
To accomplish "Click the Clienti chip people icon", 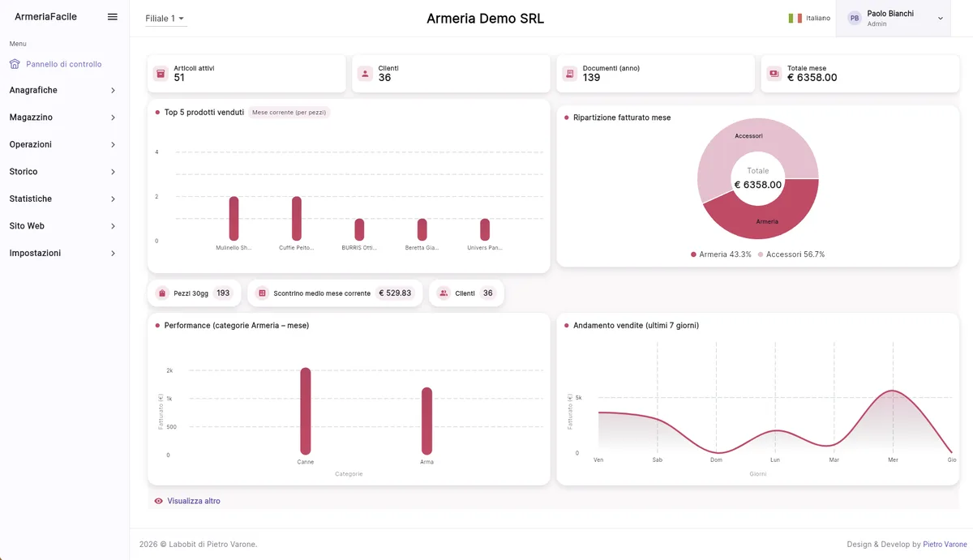I will 444,293.
